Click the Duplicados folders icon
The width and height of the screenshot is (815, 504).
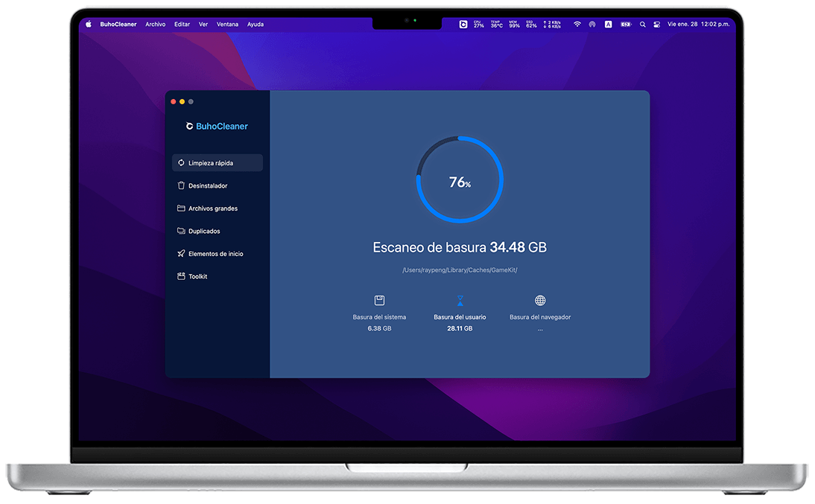click(181, 231)
